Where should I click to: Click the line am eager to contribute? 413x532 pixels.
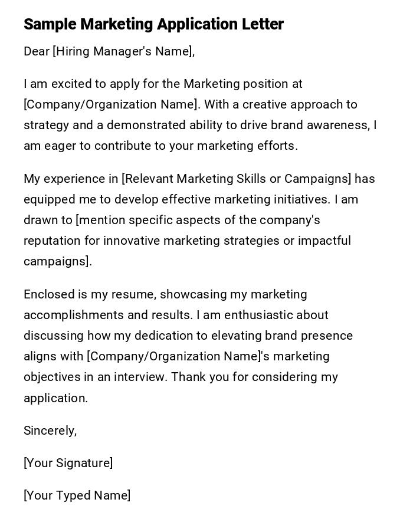(x=160, y=146)
